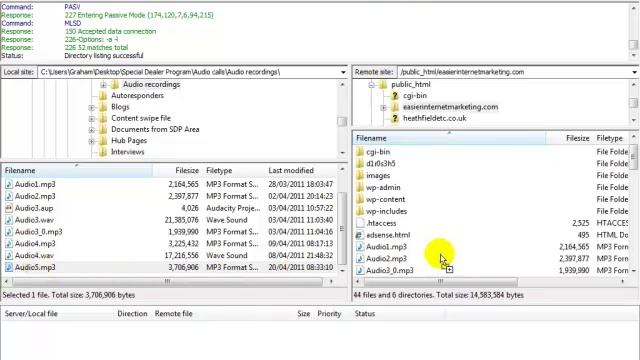Click the local Audio3_0.mp3 file icon

coord(9,232)
